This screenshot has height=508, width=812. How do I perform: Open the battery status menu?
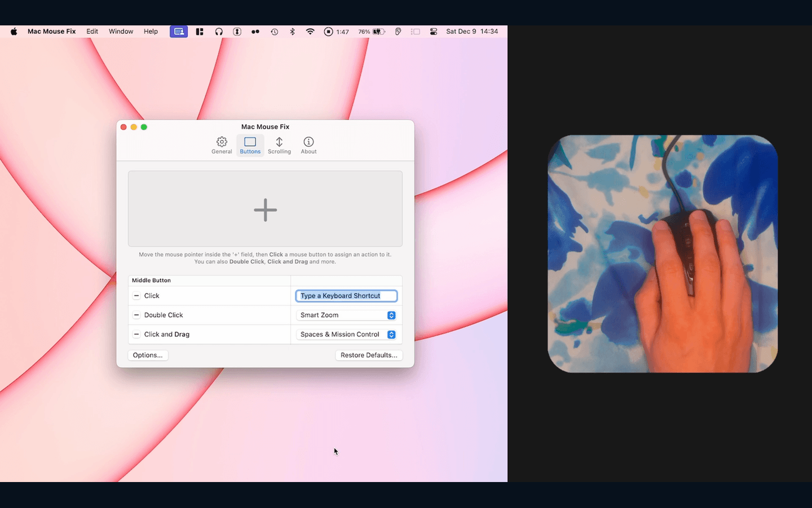pos(372,32)
